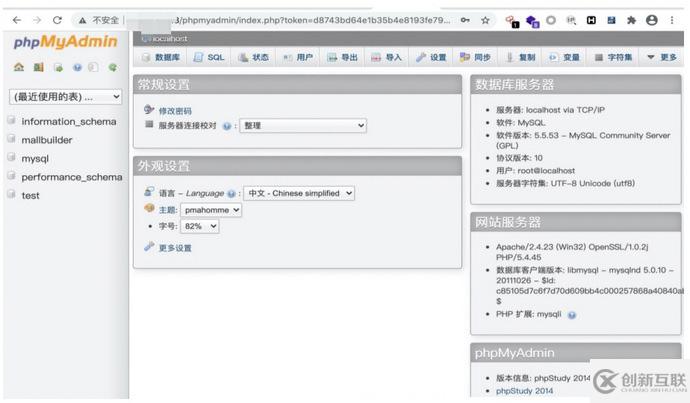
Task: Click the not-secure warning triangle icon
Action: pos(82,20)
